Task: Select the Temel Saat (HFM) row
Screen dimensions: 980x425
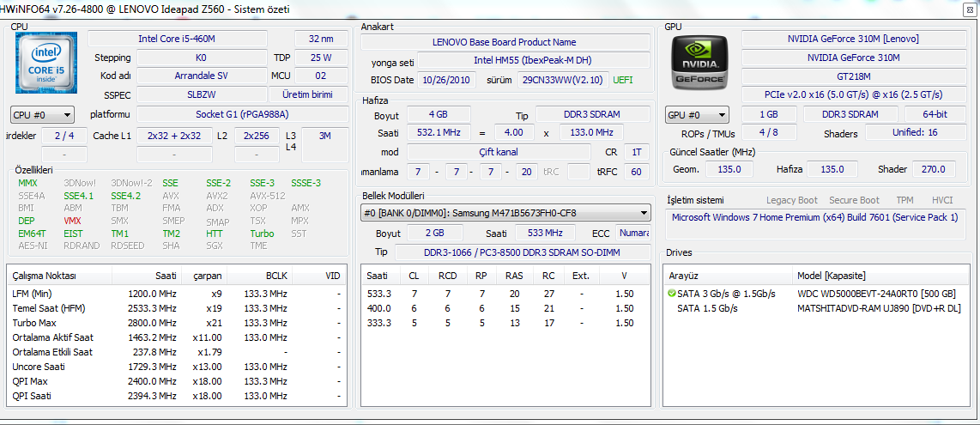Action: tap(177, 308)
